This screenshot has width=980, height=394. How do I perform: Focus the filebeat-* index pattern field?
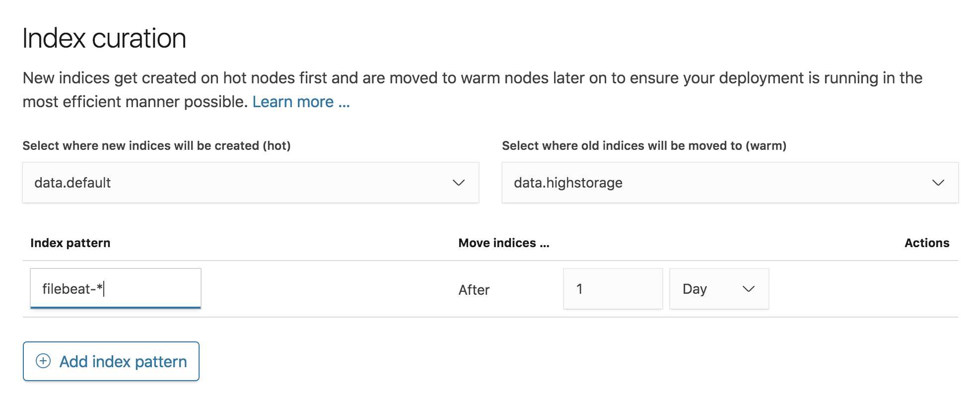116,288
